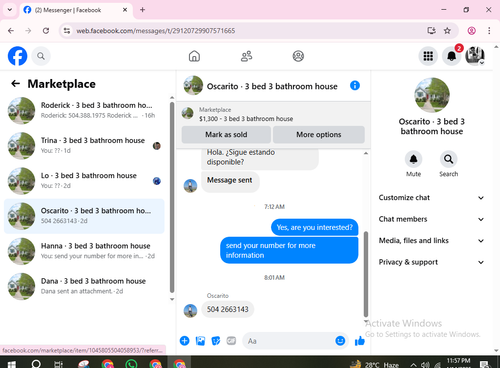Send a thumbs-up like
Image resolution: width=500 pixels, height=368 pixels.
pos(360,341)
